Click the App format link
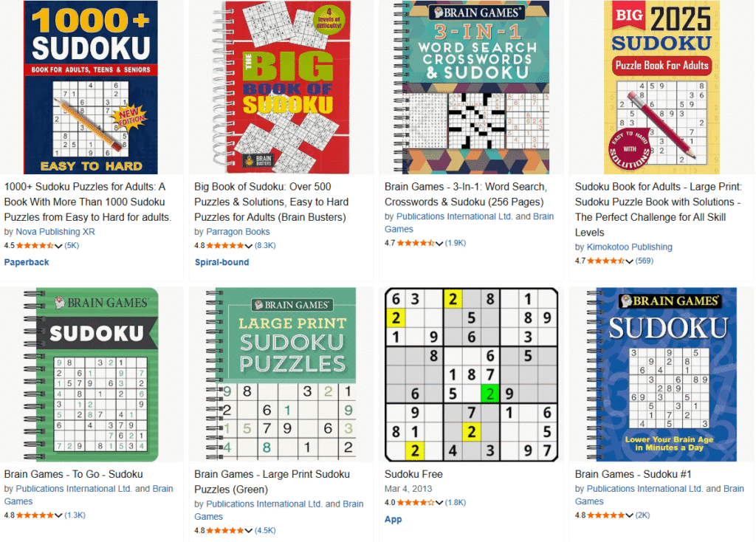Screen dimensions: 756x542 click(394, 519)
